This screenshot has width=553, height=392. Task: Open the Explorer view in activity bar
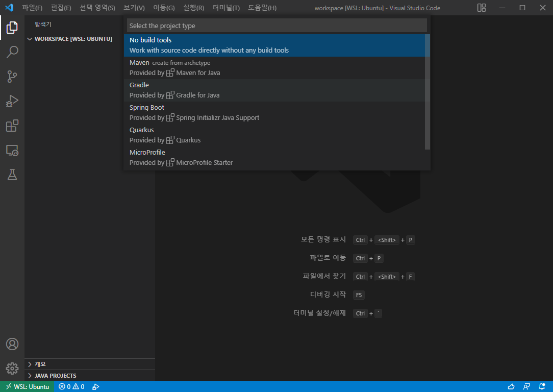tap(12, 28)
